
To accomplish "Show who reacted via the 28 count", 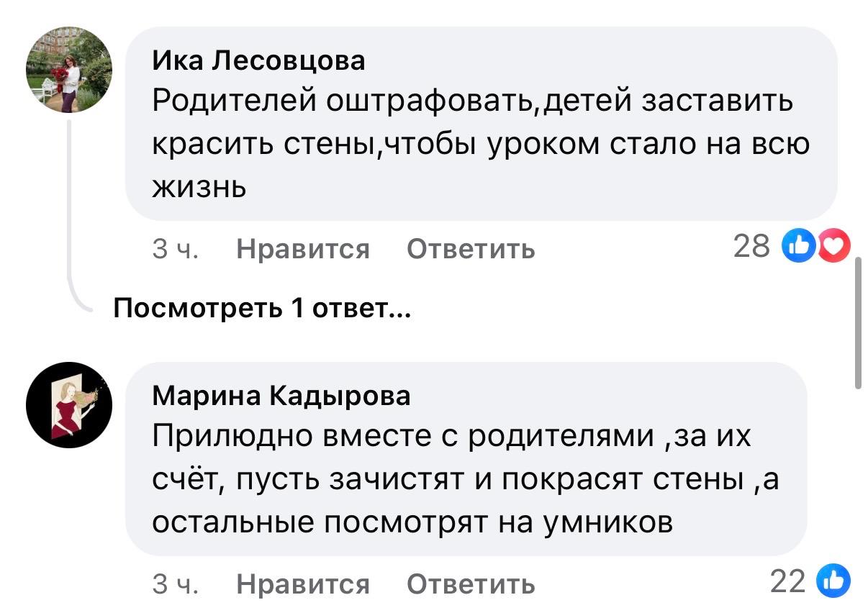I will click(751, 248).
